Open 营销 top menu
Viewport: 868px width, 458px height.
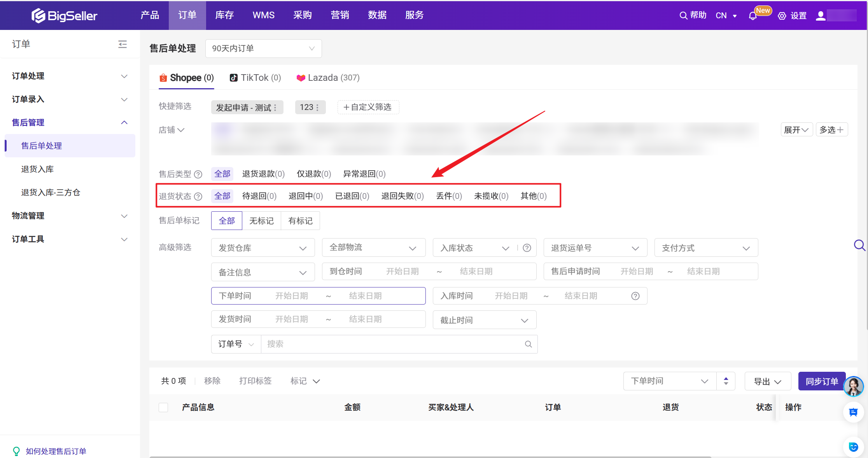[x=339, y=15]
